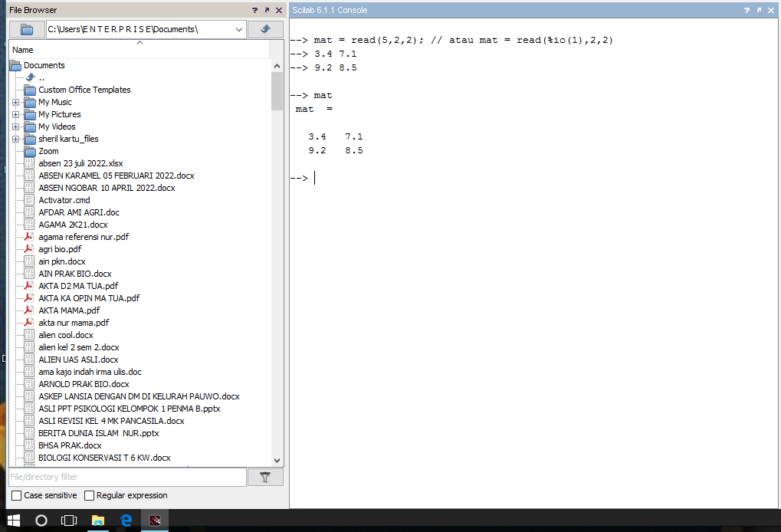Select ASLI PPT PSIKOLOGI KELOMPOK 1 pptx
The height and width of the screenshot is (532, 781).
click(x=130, y=409)
